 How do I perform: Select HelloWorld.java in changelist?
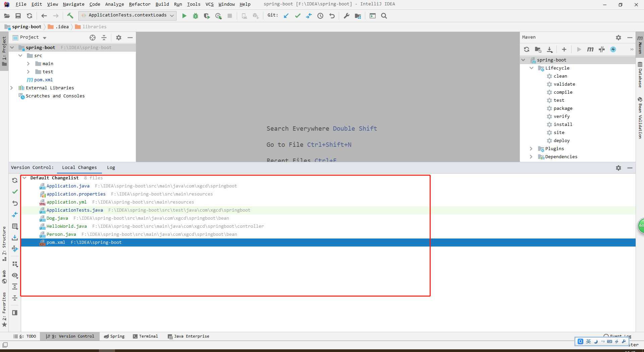tap(66, 226)
